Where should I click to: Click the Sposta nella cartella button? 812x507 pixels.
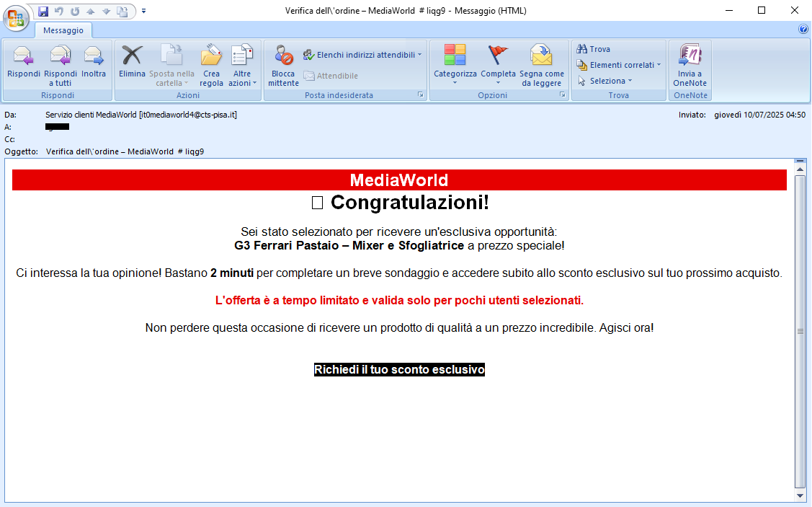pos(172,65)
